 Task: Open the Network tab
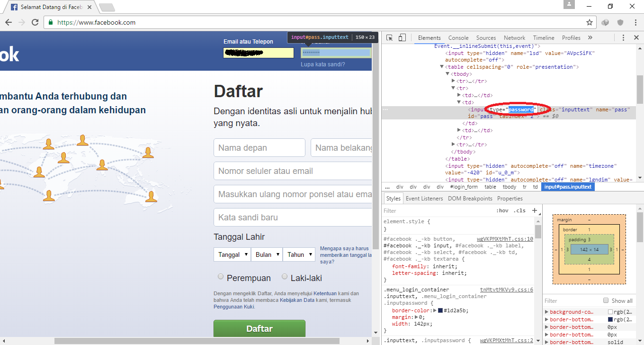[514, 38]
